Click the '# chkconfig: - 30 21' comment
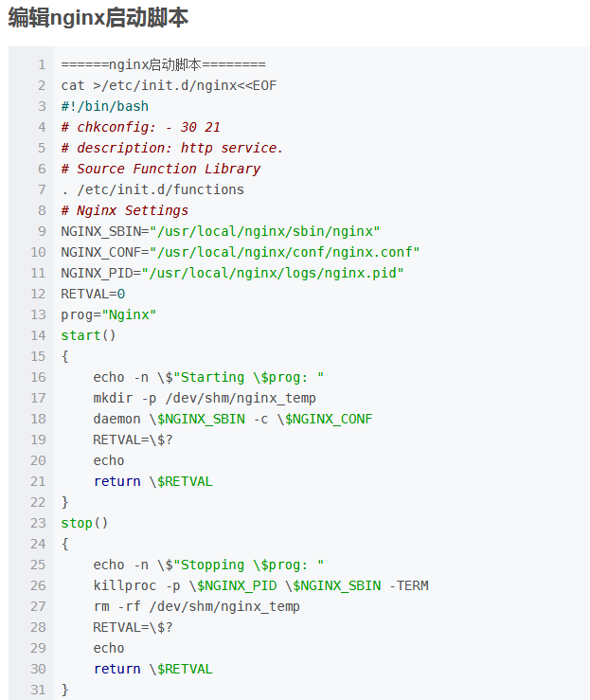The image size is (590, 700). click(x=140, y=127)
